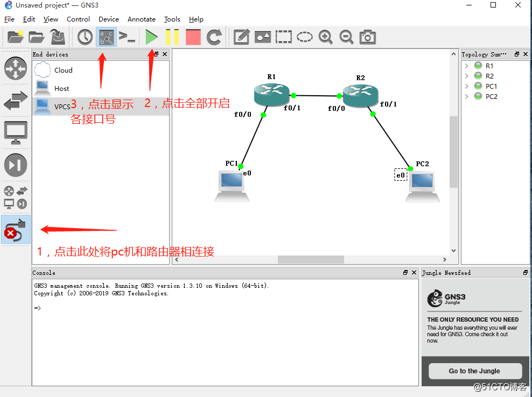
Task: Start all devices with green play
Action: (151, 37)
